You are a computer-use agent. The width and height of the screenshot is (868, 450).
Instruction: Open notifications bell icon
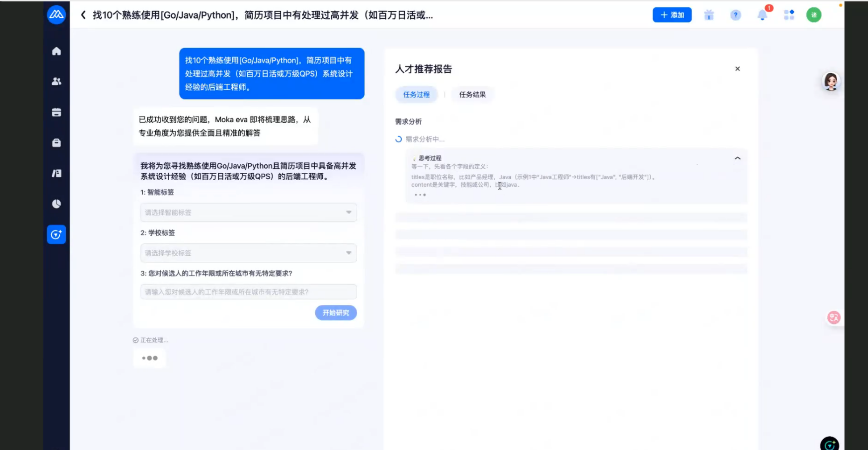762,15
